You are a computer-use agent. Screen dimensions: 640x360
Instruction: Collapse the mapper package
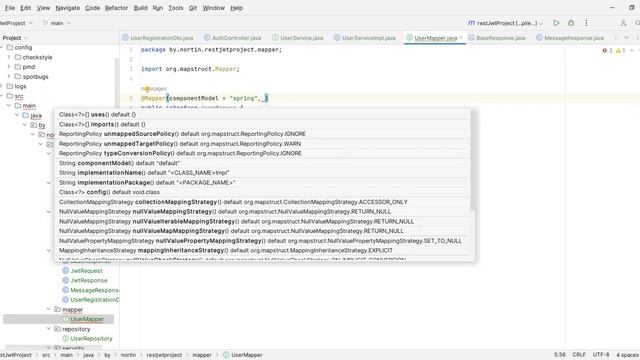(49, 309)
